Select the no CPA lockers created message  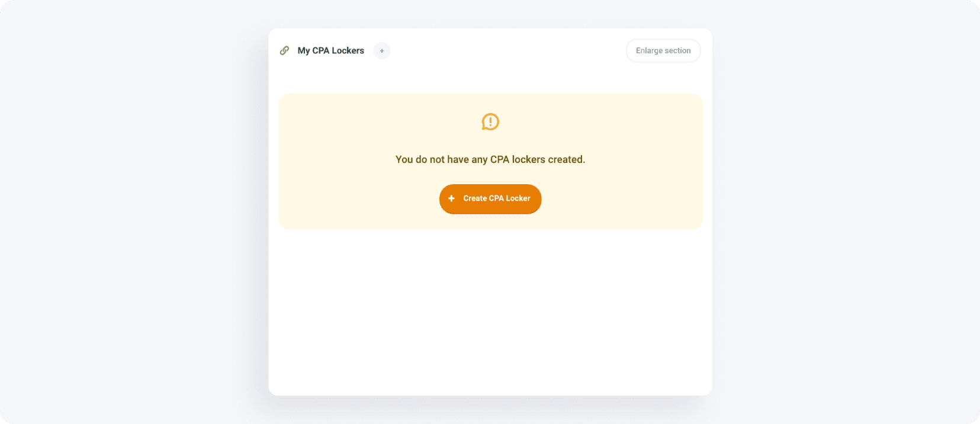tap(490, 159)
